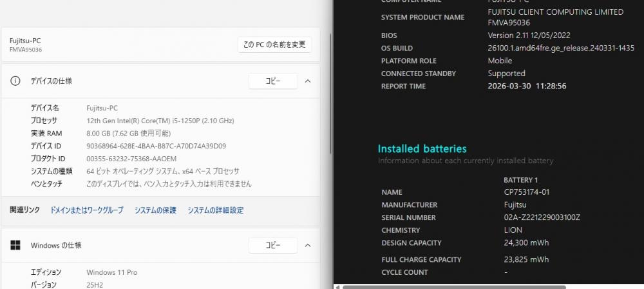Select the CYCLE COUNT dash value

tap(506, 272)
